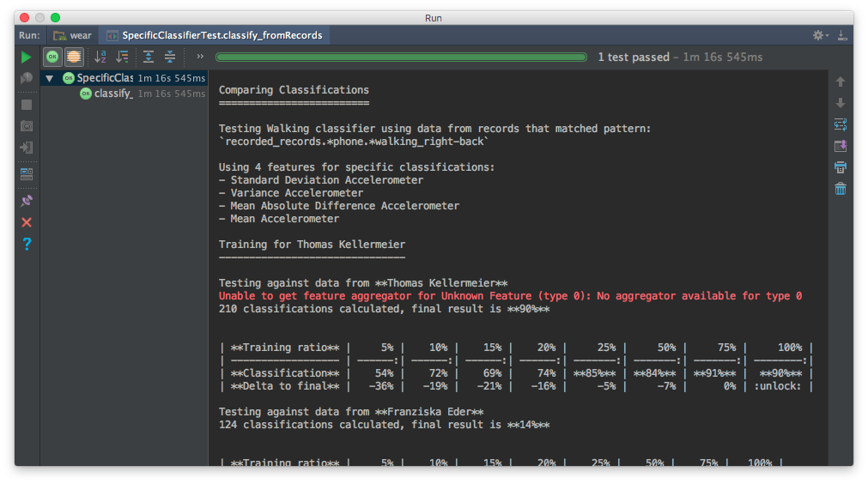Screen dimensions: 868x484
Task: Toggle Show Passed tests filter
Action: pos(52,57)
